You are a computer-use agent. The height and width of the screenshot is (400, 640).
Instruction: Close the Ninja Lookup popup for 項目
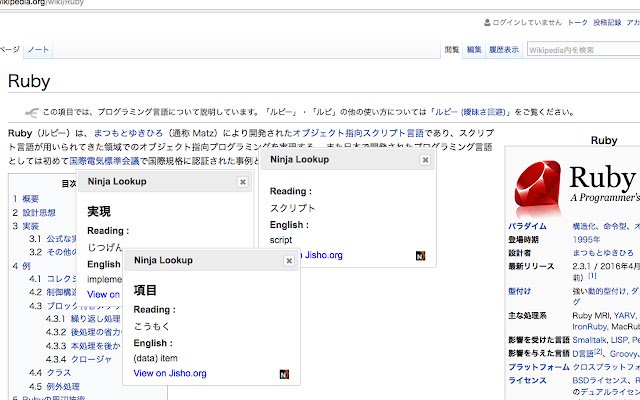289,261
